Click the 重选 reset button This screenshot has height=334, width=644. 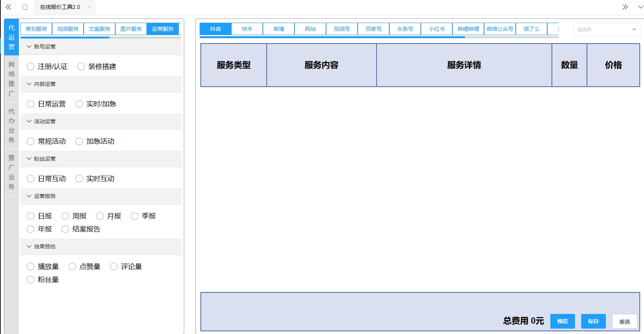[624, 322]
